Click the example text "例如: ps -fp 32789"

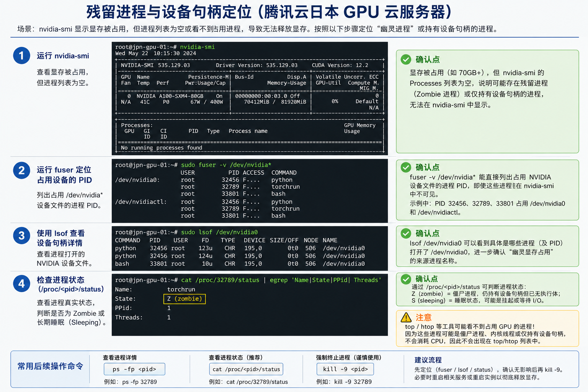click(131, 382)
